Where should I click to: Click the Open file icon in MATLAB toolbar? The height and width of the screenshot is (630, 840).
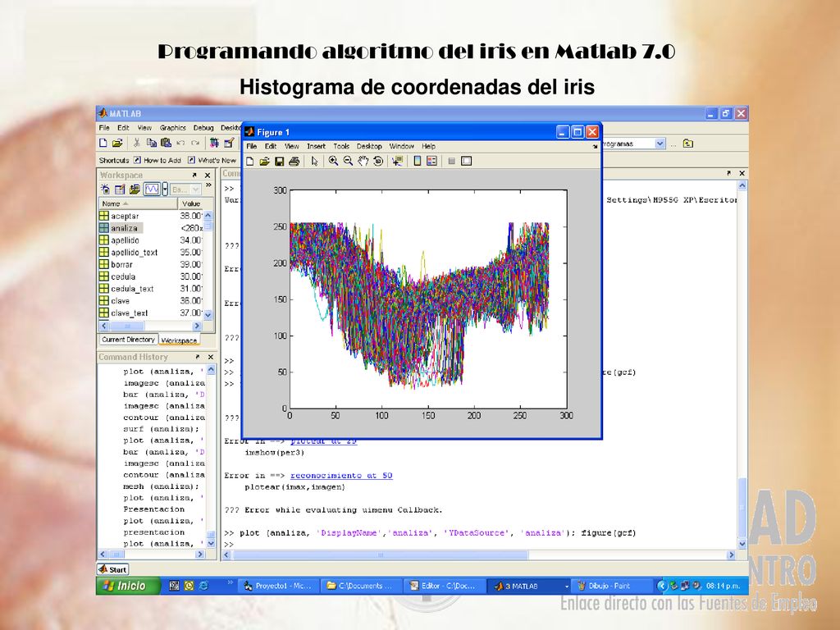click(117, 143)
